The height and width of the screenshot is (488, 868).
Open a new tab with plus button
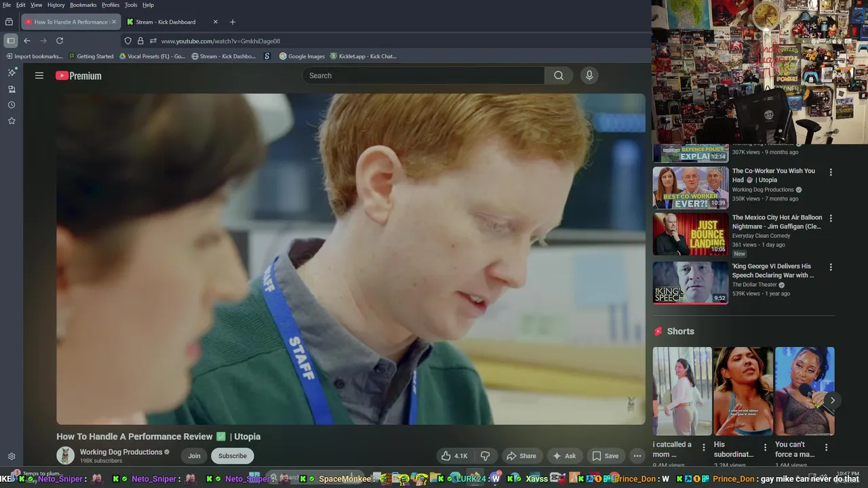pos(233,22)
